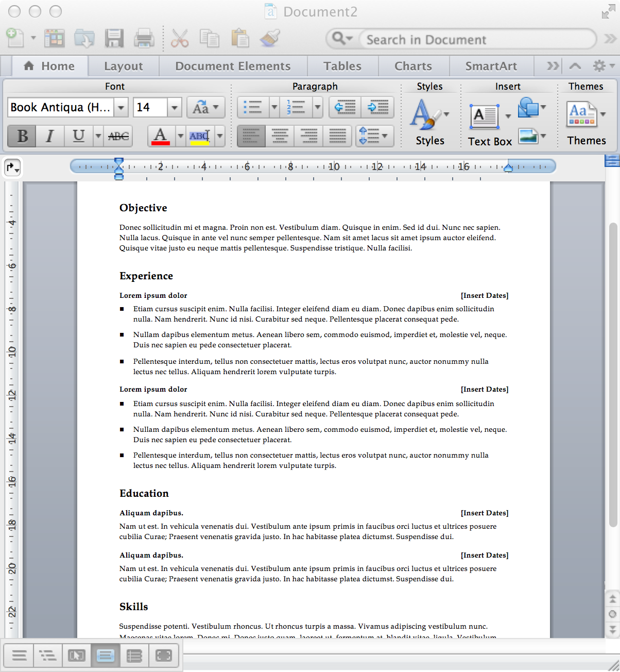
Task: Toggle Strikethrough ABC formatting
Action: point(118,136)
